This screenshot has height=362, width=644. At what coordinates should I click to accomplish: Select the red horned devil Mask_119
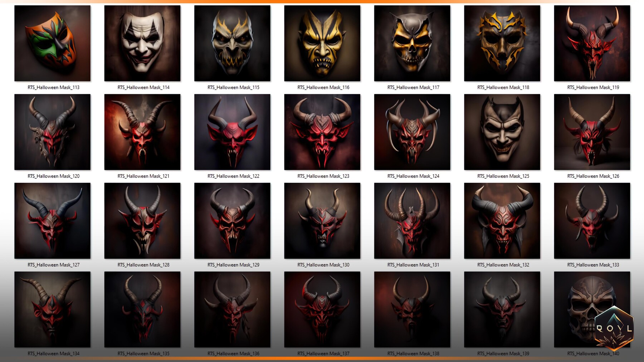click(x=591, y=44)
